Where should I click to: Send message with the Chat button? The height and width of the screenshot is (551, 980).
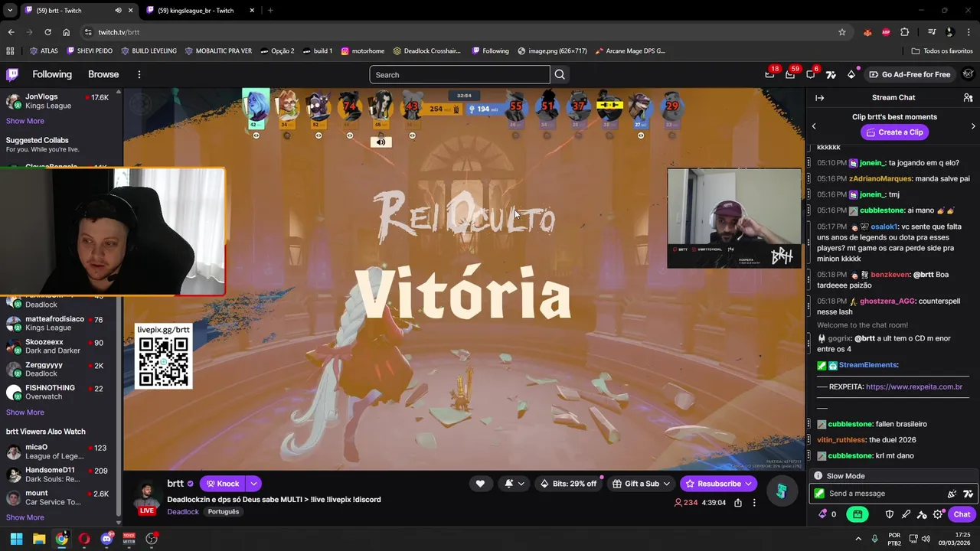point(962,514)
